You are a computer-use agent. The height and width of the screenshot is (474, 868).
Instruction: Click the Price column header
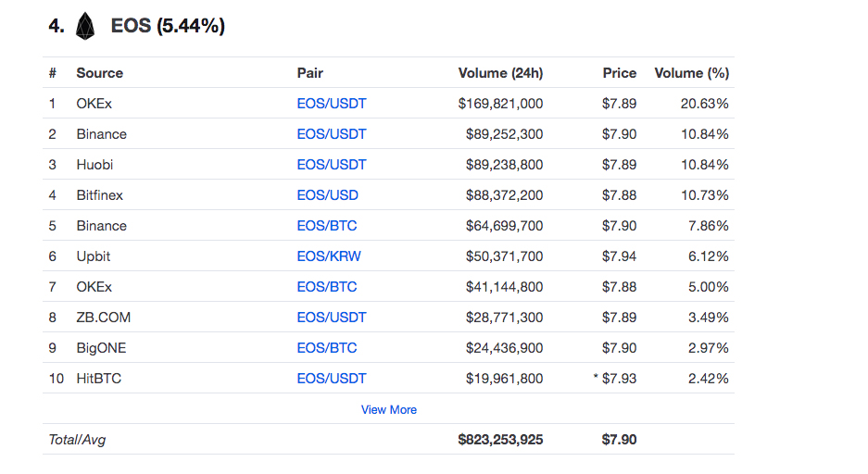620,73
